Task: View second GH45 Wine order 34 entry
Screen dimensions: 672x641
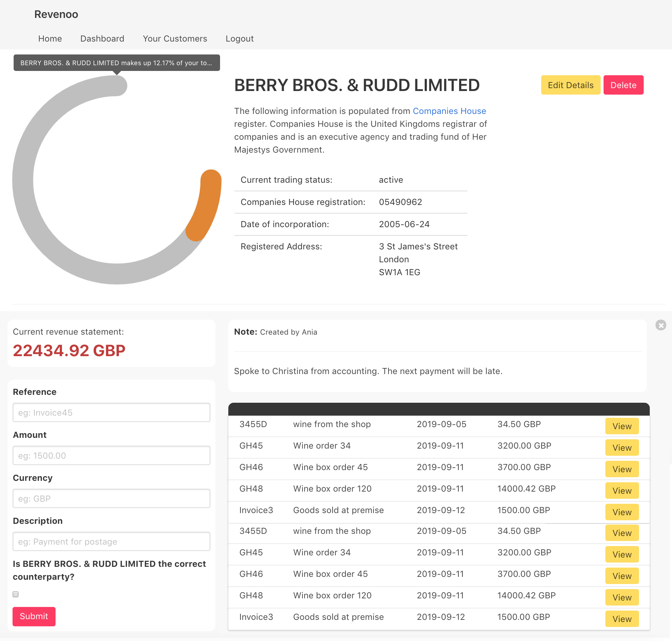Action: click(622, 554)
